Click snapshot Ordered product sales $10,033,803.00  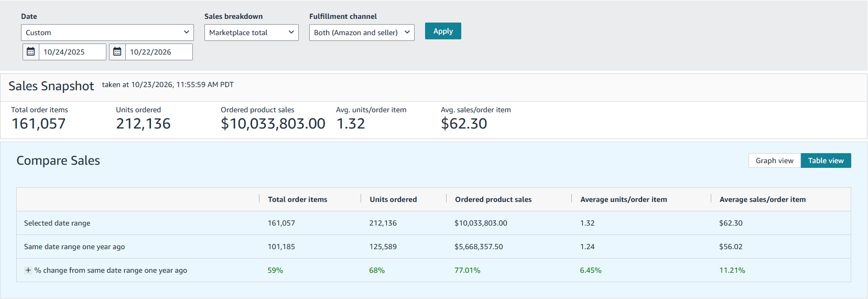pyautogui.click(x=273, y=124)
